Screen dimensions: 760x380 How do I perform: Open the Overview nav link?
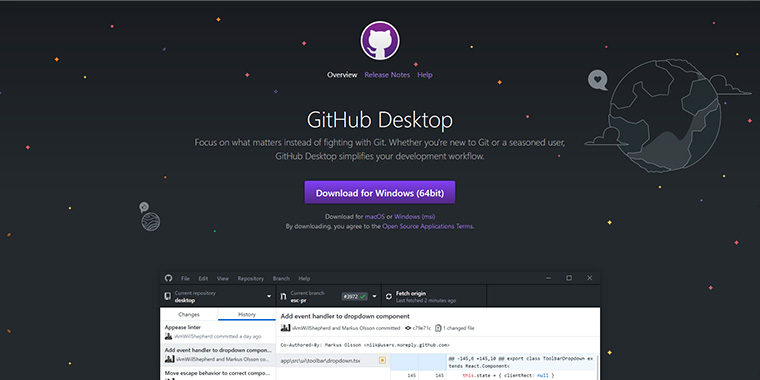(342, 75)
